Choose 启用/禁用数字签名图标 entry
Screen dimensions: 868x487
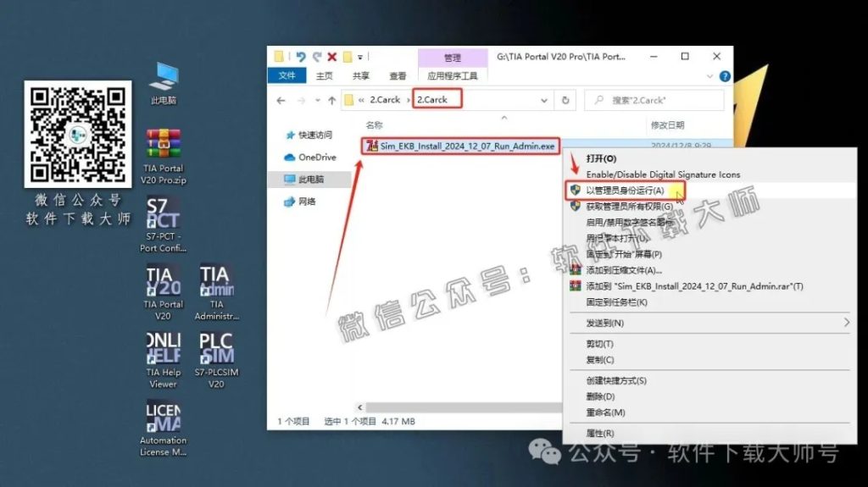[630, 222]
